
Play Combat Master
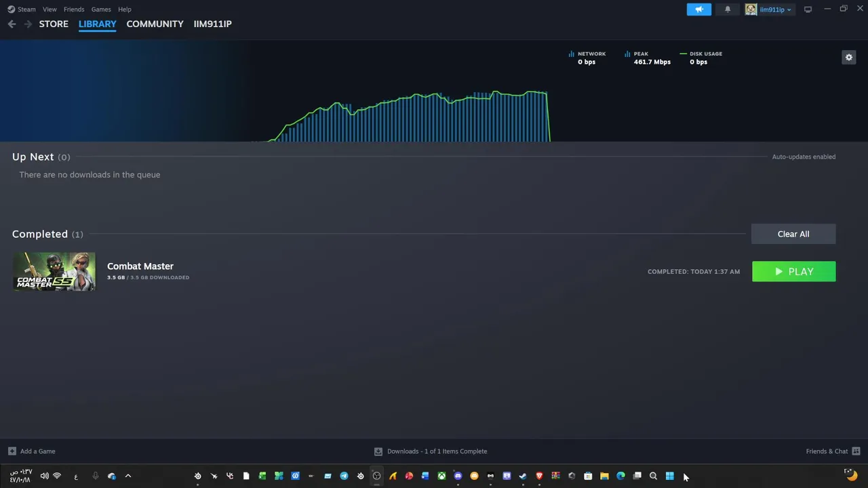(793, 271)
